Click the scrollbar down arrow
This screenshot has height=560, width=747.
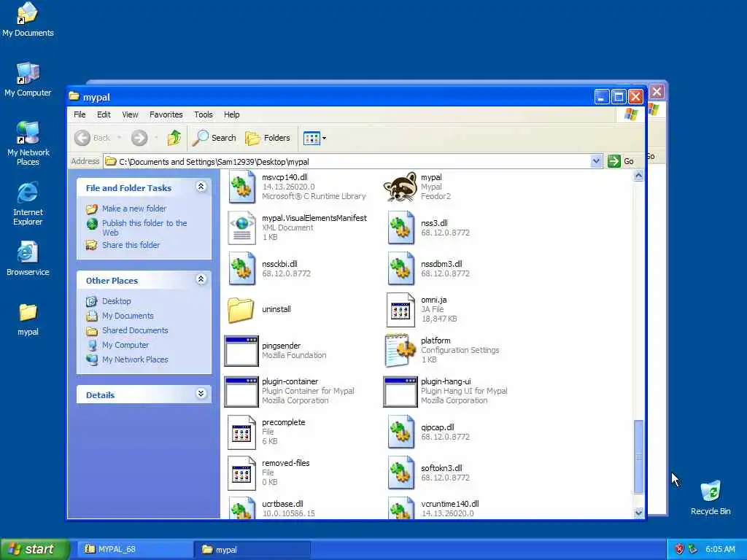click(638, 513)
